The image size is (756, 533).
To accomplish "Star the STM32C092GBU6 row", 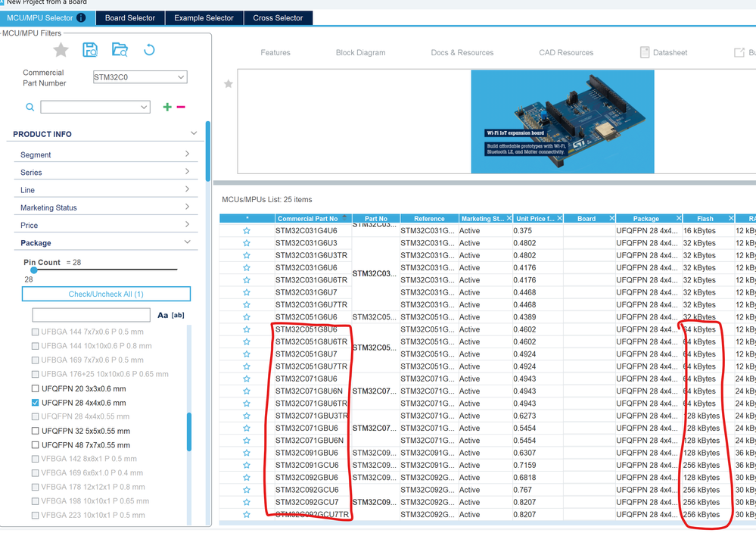I will click(247, 478).
